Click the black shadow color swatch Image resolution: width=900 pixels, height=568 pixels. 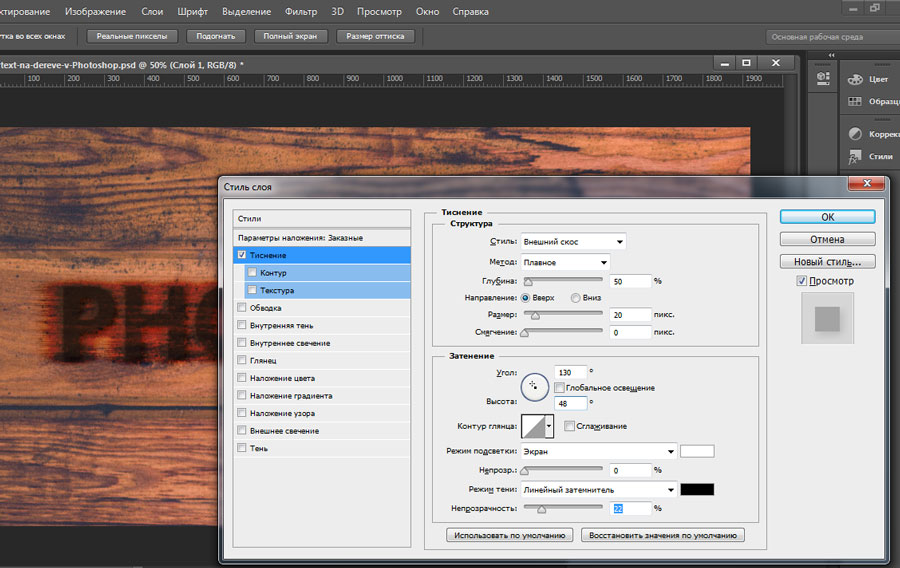pos(697,489)
